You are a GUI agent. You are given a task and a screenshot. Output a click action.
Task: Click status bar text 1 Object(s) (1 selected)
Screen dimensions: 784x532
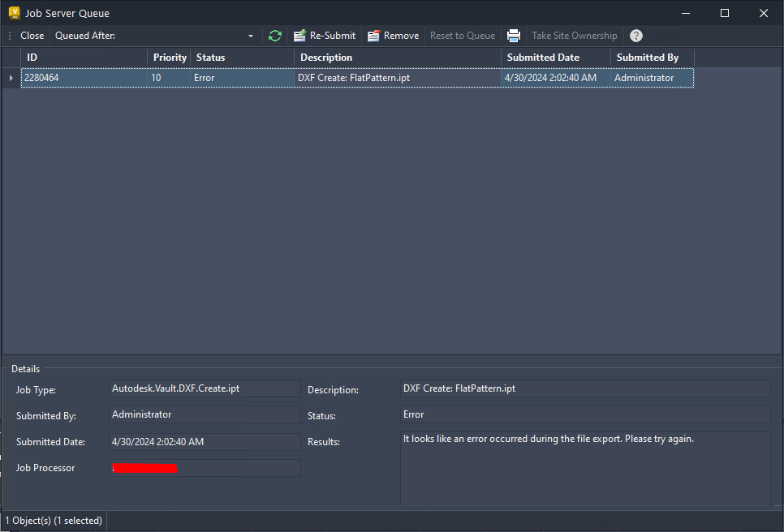click(x=54, y=521)
